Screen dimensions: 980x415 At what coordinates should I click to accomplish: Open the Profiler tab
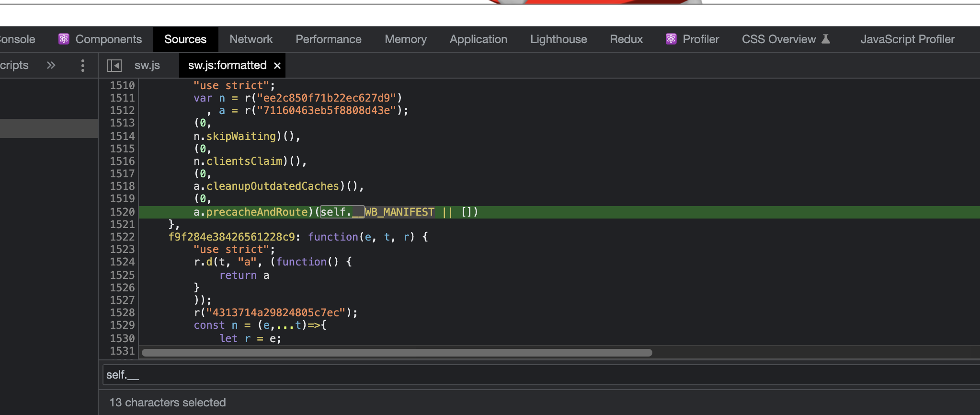tap(701, 39)
